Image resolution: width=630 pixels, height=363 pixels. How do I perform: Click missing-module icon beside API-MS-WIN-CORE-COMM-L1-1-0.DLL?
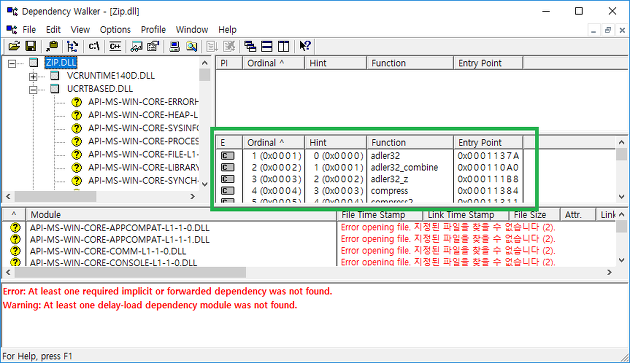pos(15,251)
